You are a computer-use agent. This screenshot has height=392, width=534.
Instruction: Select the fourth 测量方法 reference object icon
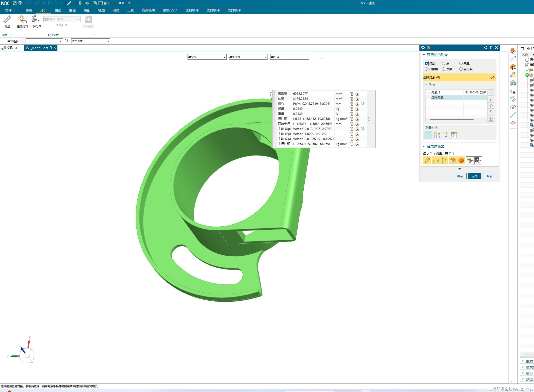click(x=454, y=135)
